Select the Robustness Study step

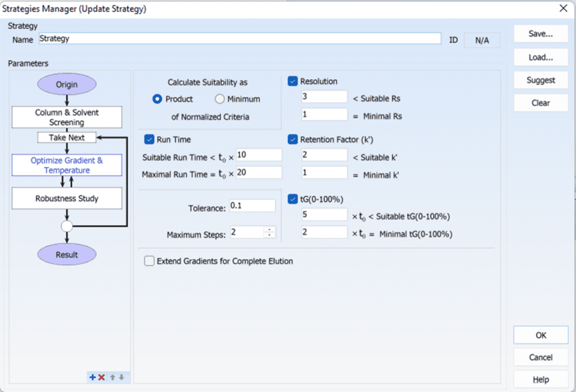66,198
